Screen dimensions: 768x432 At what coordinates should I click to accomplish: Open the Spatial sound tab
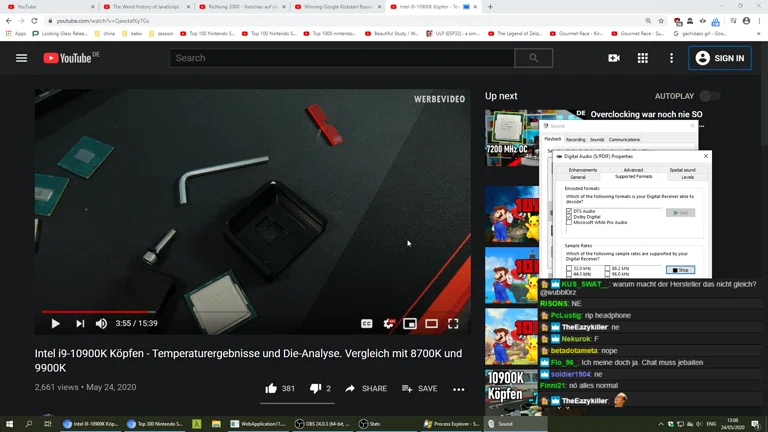(x=682, y=170)
